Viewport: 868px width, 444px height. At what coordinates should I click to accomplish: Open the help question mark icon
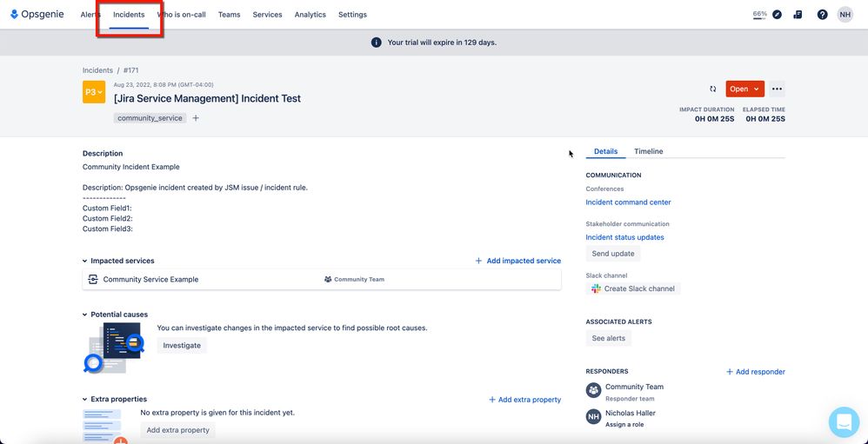click(823, 15)
